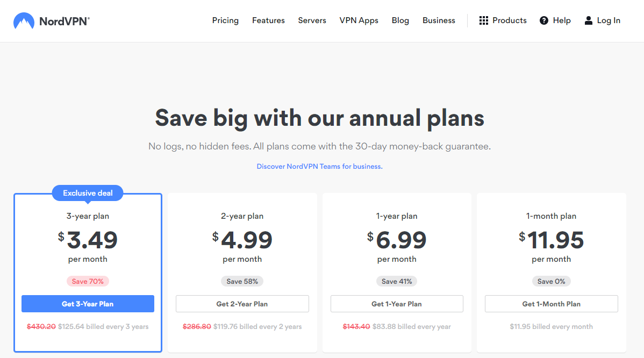Click the Log In user icon
This screenshot has width=644, height=358.
coord(588,20)
